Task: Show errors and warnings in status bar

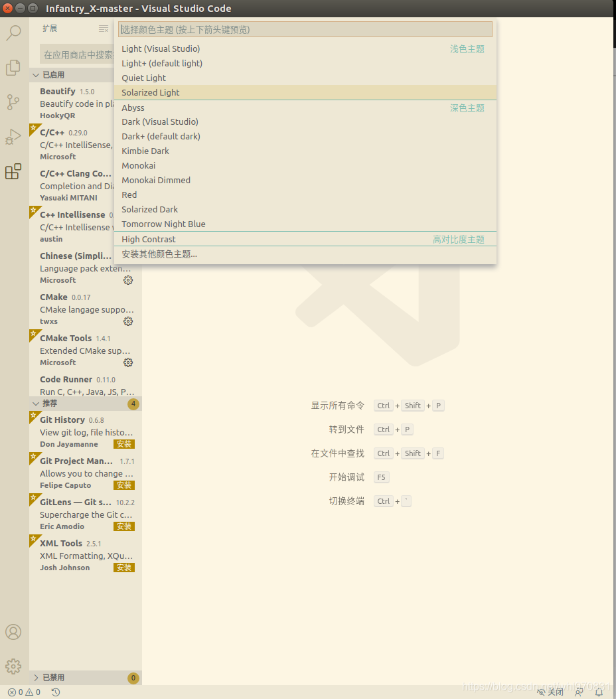Action: click(24, 692)
